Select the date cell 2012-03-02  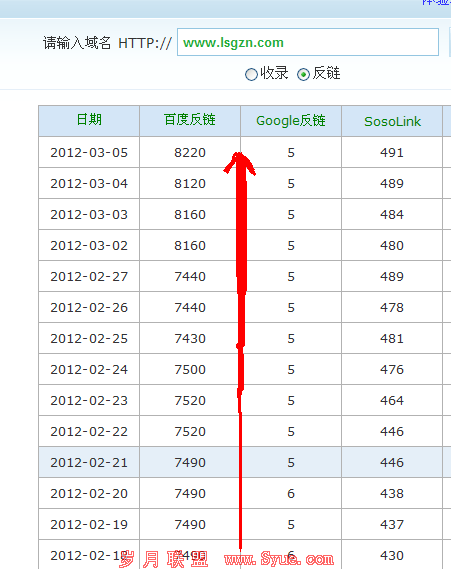click(89, 245)
